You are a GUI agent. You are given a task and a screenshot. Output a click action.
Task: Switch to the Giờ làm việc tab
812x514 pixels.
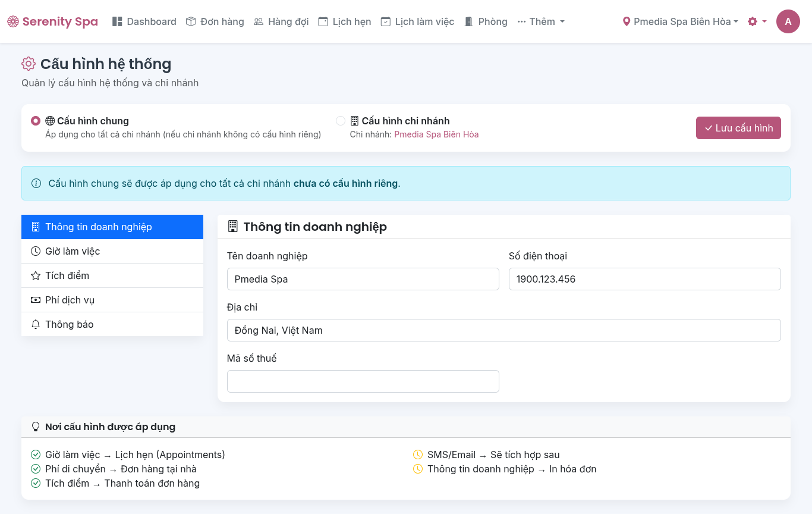coord(112,251)
